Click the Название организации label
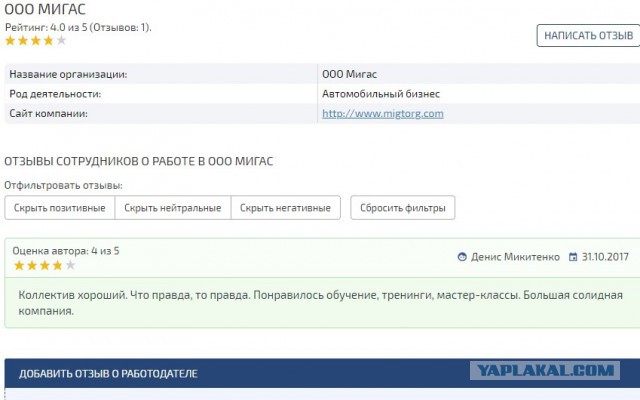This screenshot has height=400, width=640. tap(68, 74)
